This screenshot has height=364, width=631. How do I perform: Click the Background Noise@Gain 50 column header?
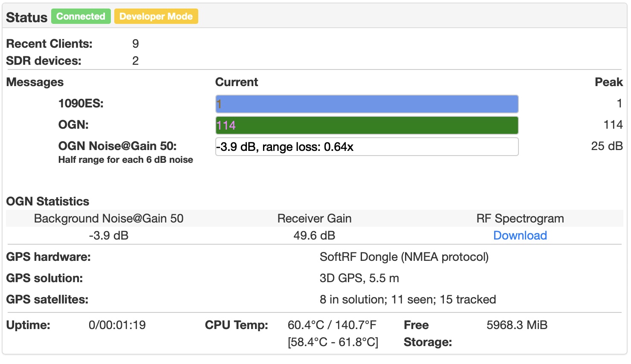pyautogui.click(x=109, y=218)
